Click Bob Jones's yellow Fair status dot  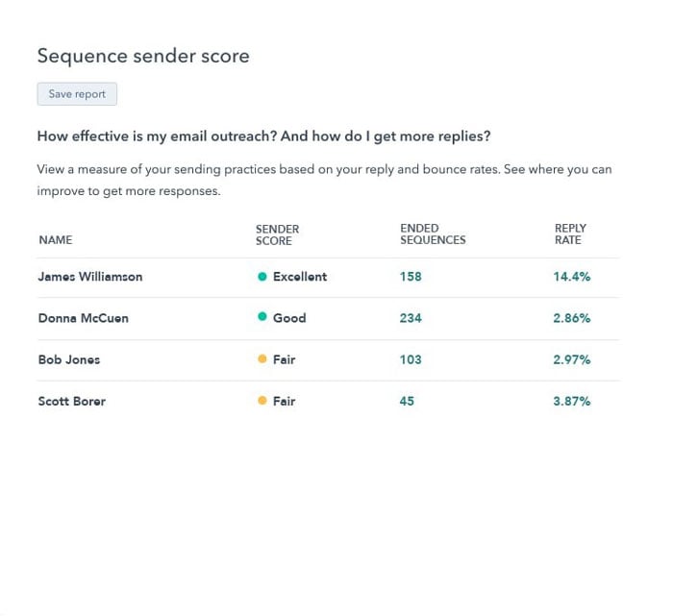tap(262, 359)
